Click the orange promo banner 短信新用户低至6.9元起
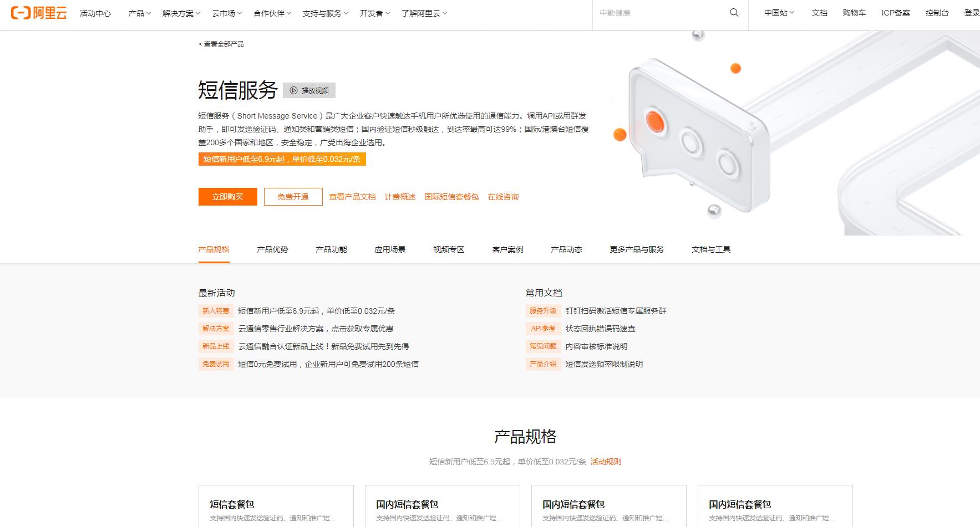Viewport: 980px width, 527px height. pos(282,159)
